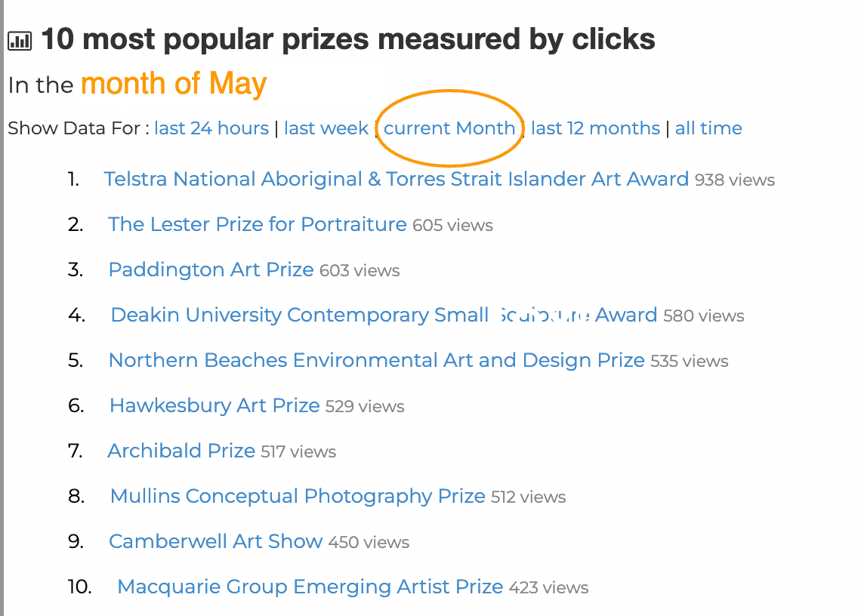Switch to all time data
This screenshot has width=861, height=616.
pos(708,128)
